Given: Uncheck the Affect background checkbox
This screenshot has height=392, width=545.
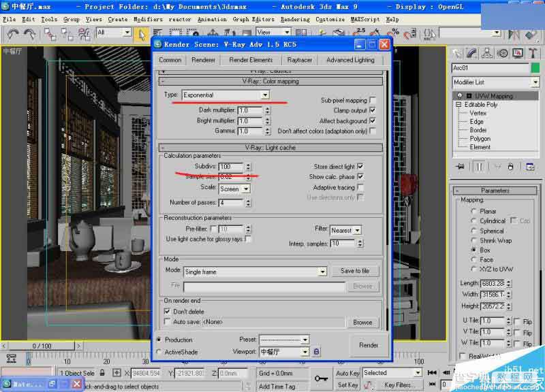Looking at the screenshot, I should [373, 120].
